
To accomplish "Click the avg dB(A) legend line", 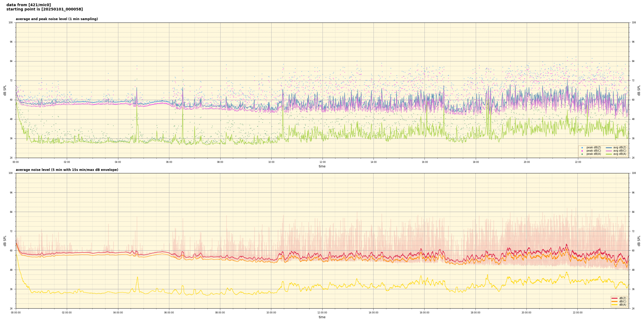I will [609, 154].
